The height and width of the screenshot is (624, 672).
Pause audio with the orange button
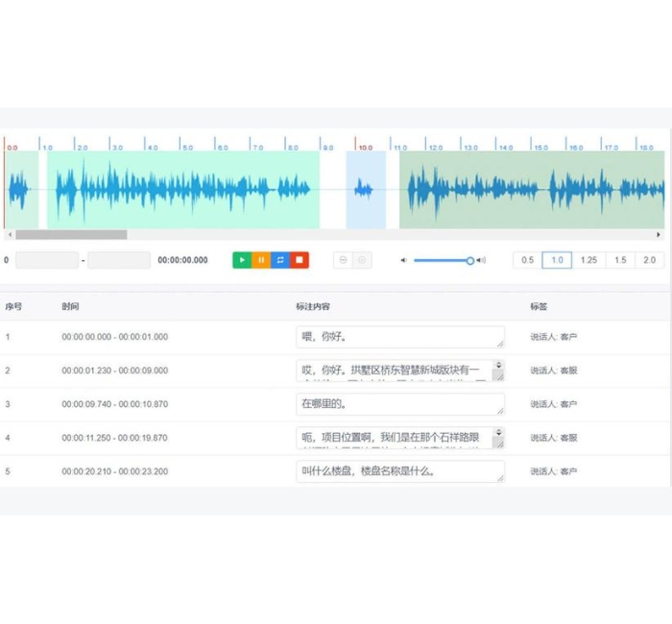[261, 260]
